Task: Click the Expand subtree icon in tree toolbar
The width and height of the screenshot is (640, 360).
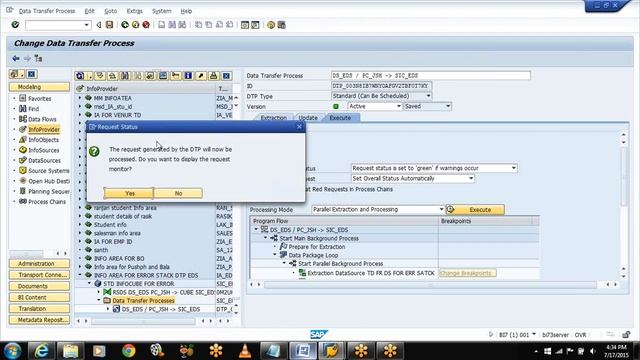Action: point(100,76)
